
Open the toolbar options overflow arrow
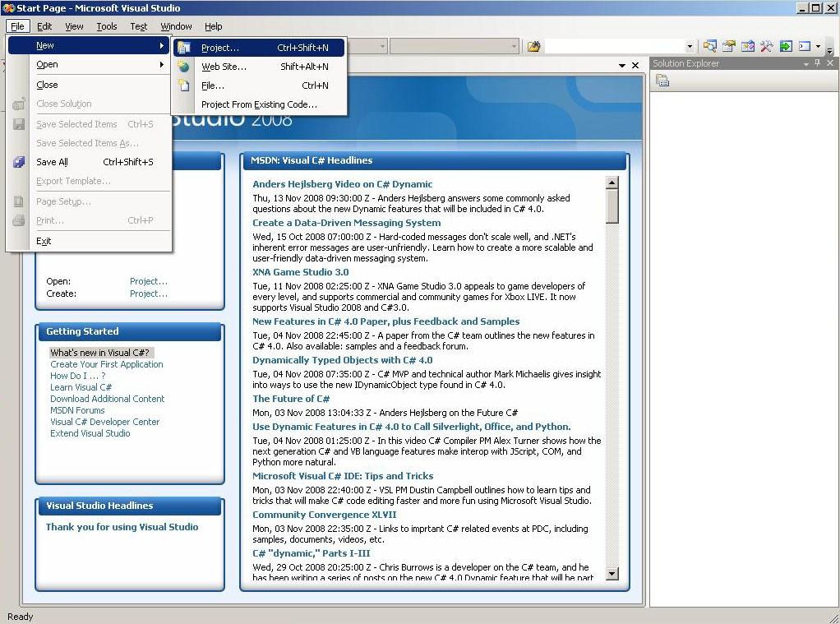coord(829,49)
